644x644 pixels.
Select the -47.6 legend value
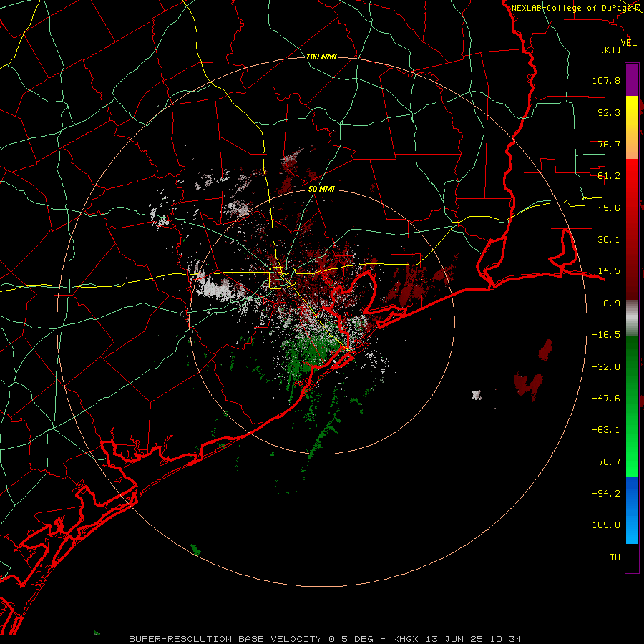coord(606,399)
